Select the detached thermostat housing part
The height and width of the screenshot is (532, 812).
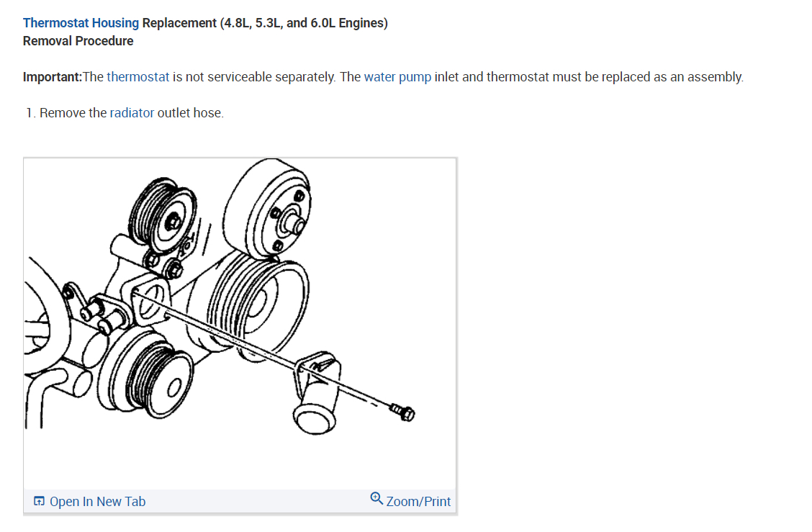coord(317,392)
